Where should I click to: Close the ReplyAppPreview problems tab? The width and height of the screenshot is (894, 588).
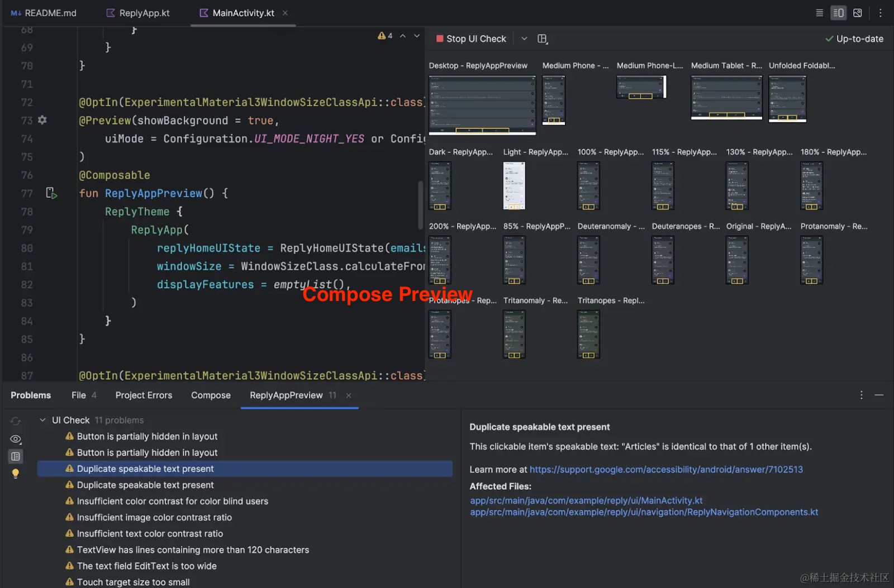(349, 395)
